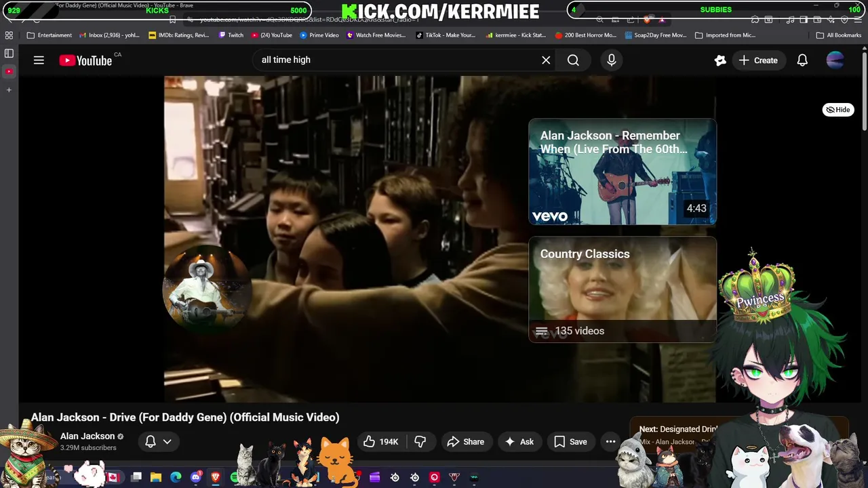
Task: Click the circular Alan Jackson channel overlay
Action: (207, 289)
